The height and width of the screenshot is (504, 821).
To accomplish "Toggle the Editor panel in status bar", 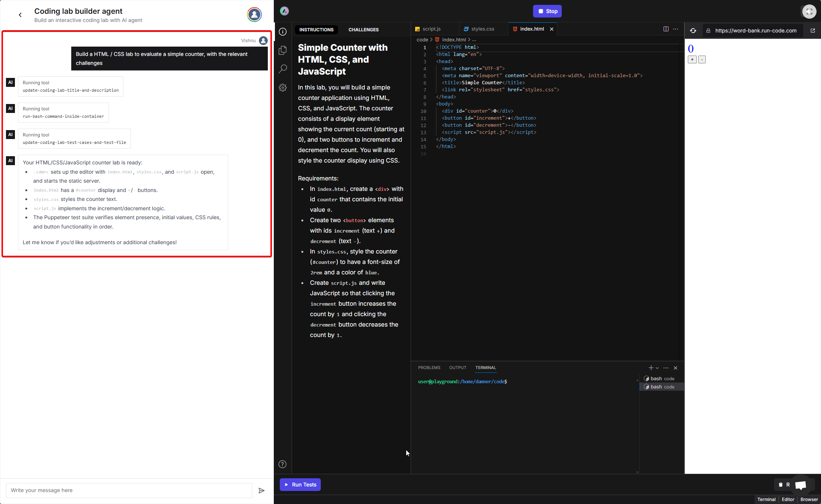I will pyautogui.click(x=788, y=499).
